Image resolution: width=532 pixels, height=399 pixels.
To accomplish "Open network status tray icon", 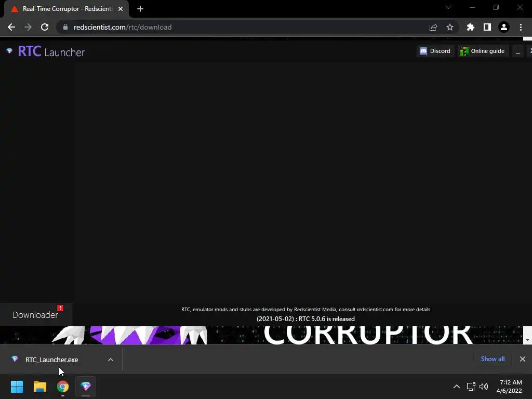I will click(471, 387).
